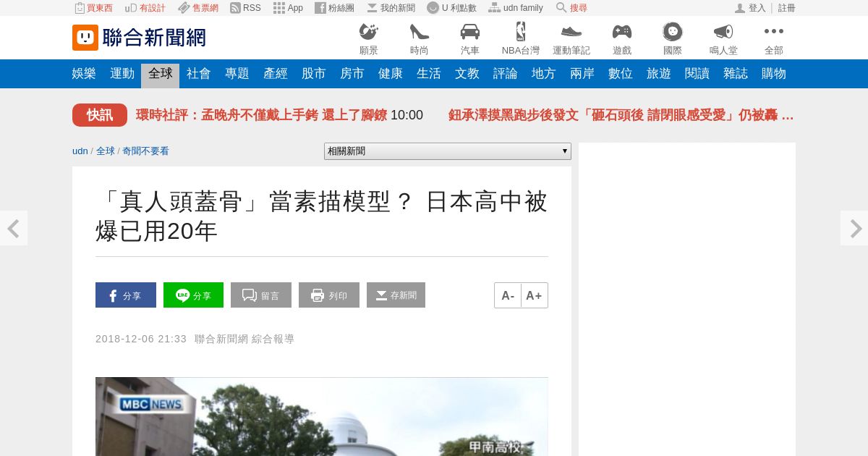
Task: Select the 股市 navigation tab
Action: (314, 74)
